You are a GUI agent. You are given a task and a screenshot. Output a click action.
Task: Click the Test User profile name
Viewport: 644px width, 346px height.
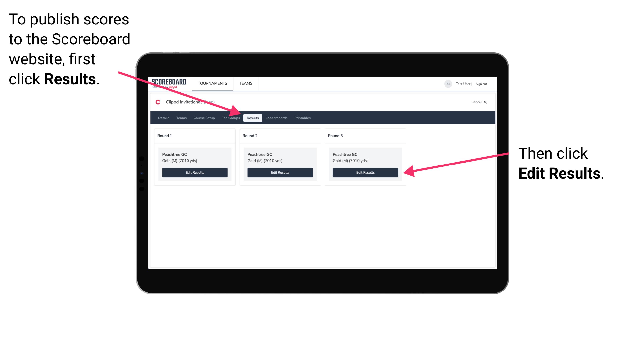pyautogui.click(x=465, y=83)
